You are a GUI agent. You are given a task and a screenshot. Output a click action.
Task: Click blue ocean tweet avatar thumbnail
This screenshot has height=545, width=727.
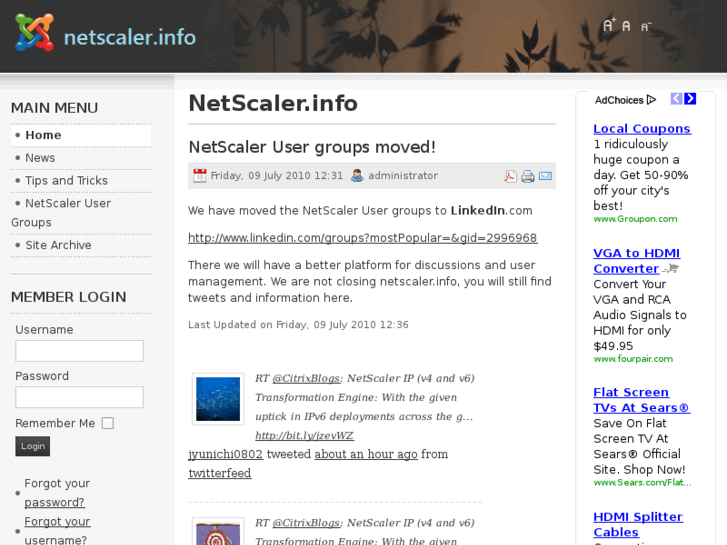point(218,399)
